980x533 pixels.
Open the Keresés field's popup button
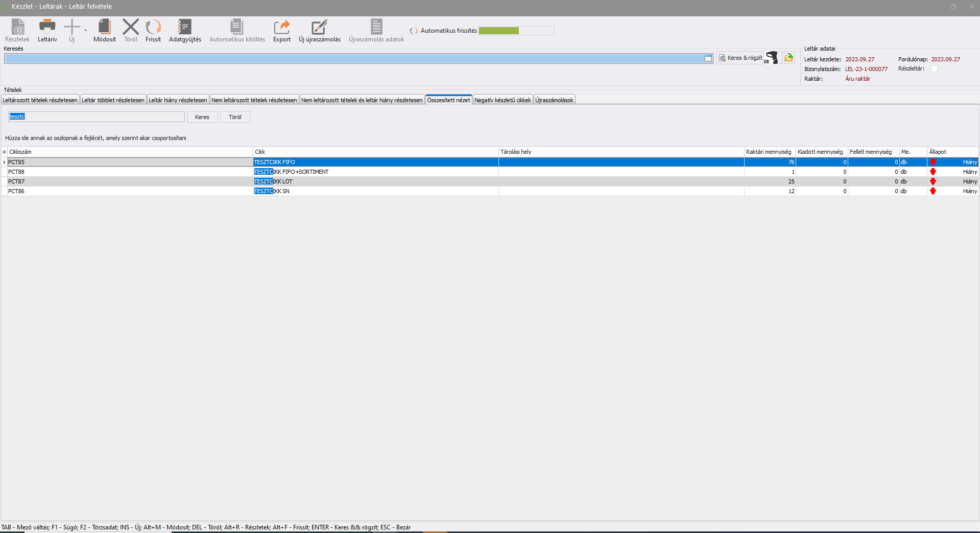coord(708,59)
